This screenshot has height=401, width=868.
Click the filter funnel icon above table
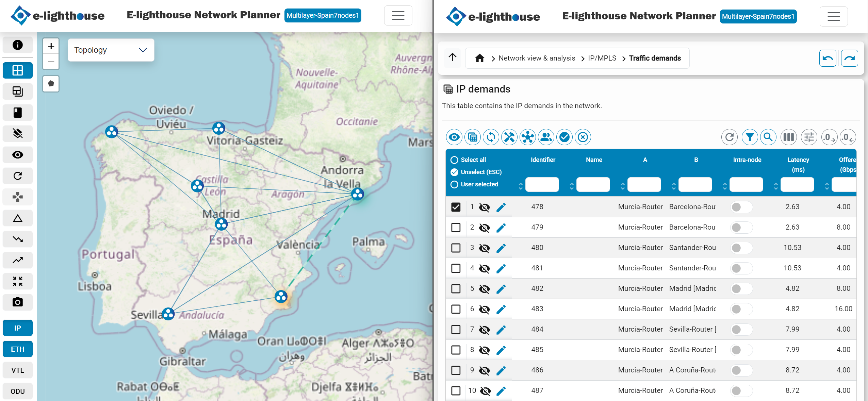[x=750, y=137]
